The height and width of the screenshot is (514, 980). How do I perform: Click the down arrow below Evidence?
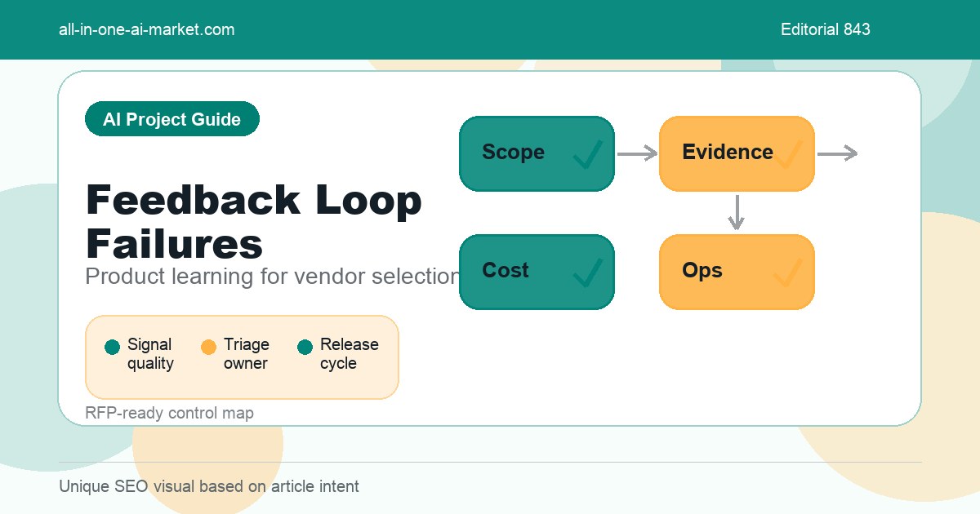[737, 212]
